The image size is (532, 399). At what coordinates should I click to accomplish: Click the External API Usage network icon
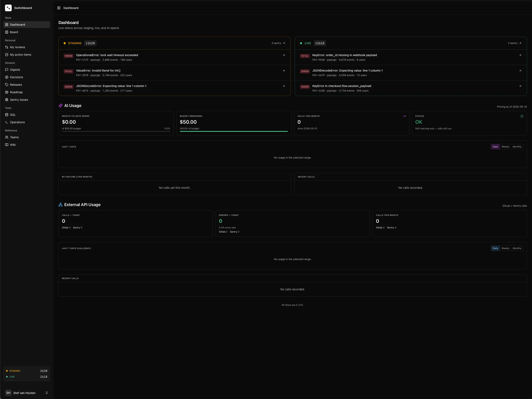60,205
